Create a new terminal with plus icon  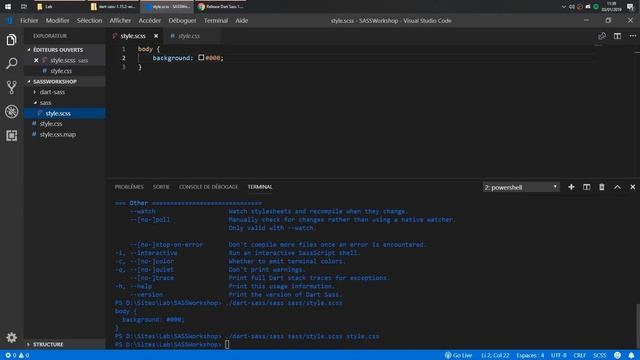click(571, 187)
